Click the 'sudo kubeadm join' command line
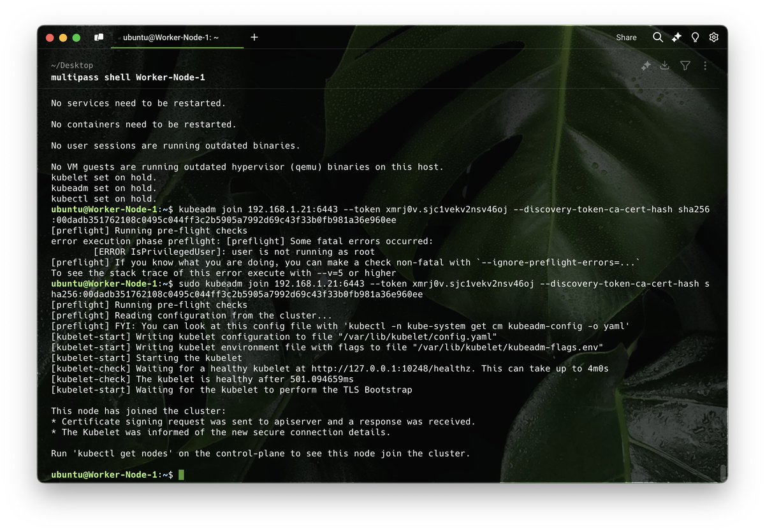The width and height of the screenshot is (765, 532). coord(381,289)
